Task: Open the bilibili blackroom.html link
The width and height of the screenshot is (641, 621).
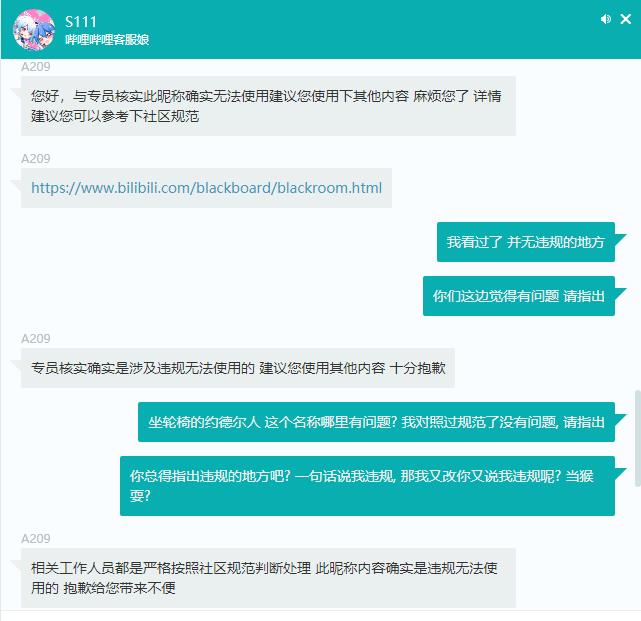Action: pos(206,188)
